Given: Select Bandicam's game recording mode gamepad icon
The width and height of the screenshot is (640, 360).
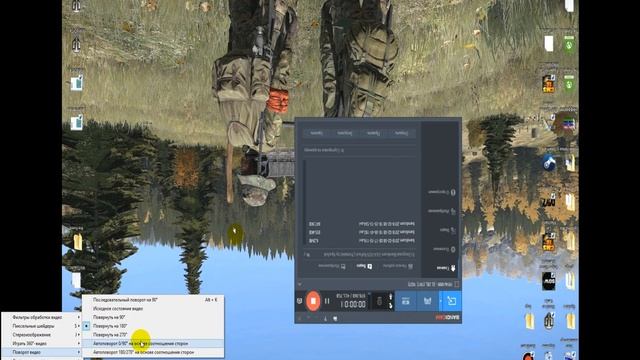Looking at the screenshot, I should click(x=427, y=301).
